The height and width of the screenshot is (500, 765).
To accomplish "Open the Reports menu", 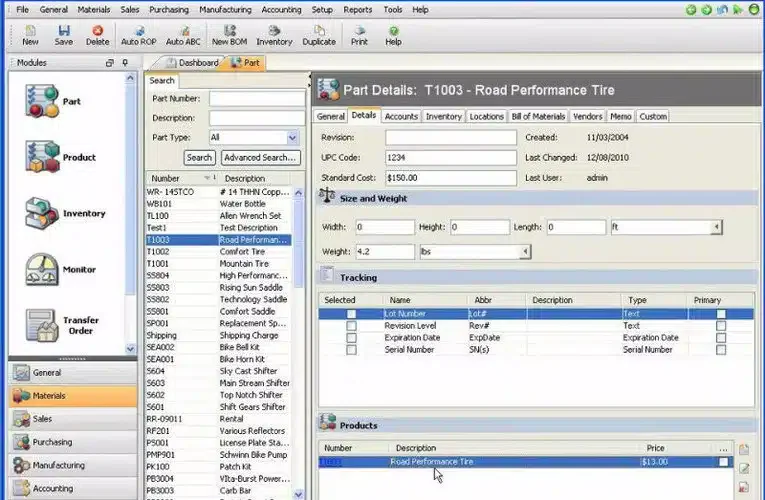I will [358, 10].
